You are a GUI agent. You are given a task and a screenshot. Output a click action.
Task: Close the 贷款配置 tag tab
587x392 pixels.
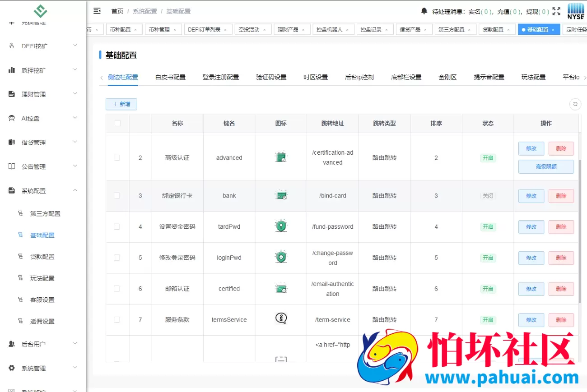pyautogui.click(x=508, y=30)
